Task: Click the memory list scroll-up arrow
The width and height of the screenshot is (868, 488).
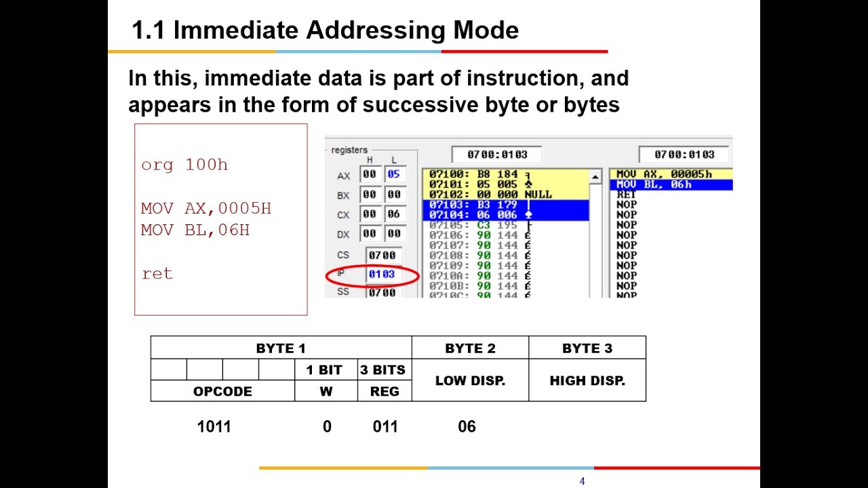Action: pyautogui.click(x=595, y=178)
